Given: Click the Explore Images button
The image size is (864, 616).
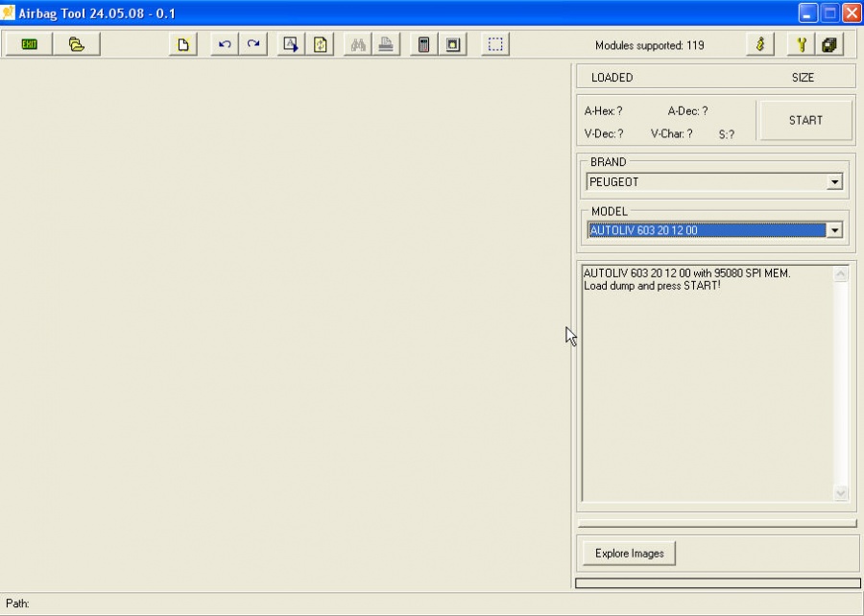Looking at the screenshot, I should pos(629,554).
